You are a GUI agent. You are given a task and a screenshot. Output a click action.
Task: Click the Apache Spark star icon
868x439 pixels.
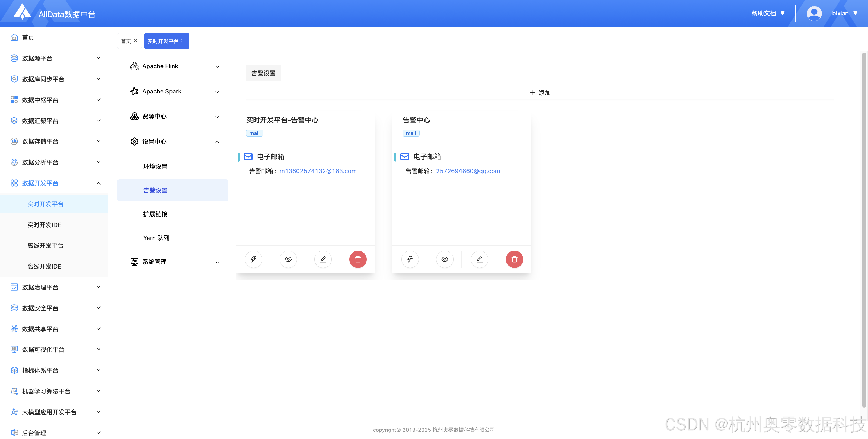(x=135, y=91)
